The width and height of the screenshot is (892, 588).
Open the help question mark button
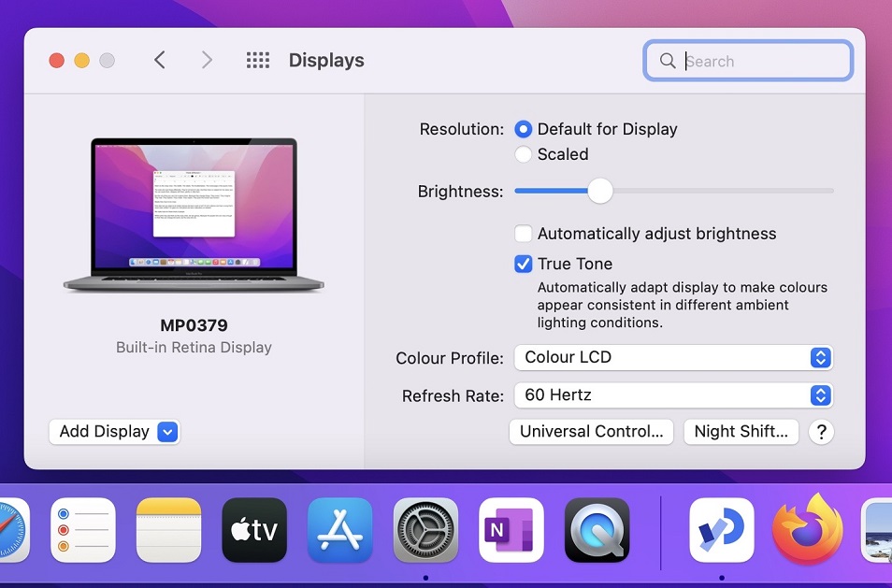point(820,432)
